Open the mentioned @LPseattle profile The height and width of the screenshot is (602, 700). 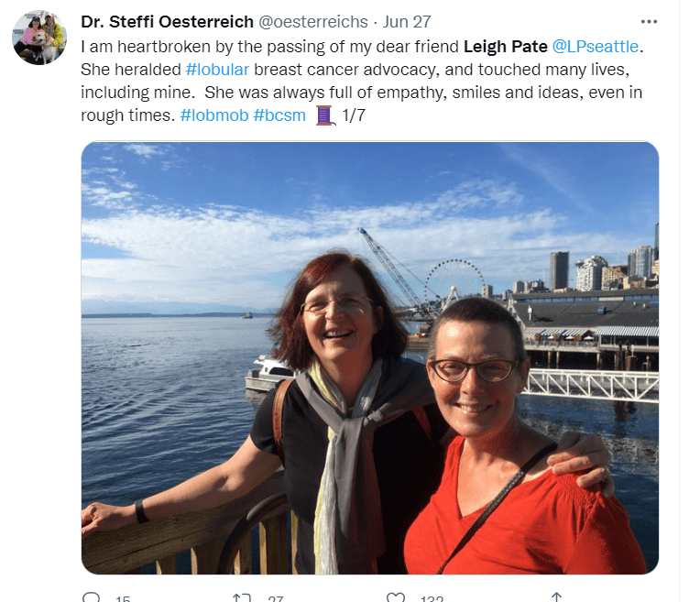tap(595, 47)
